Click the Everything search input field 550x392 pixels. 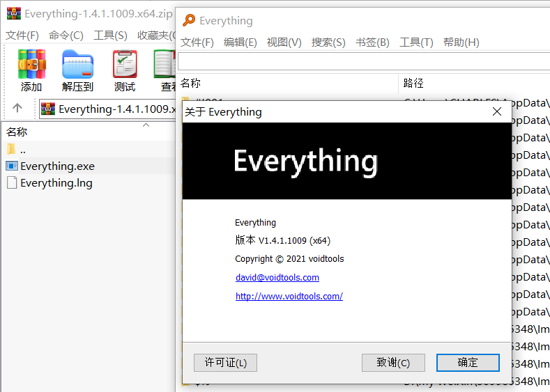click(364, 62)
